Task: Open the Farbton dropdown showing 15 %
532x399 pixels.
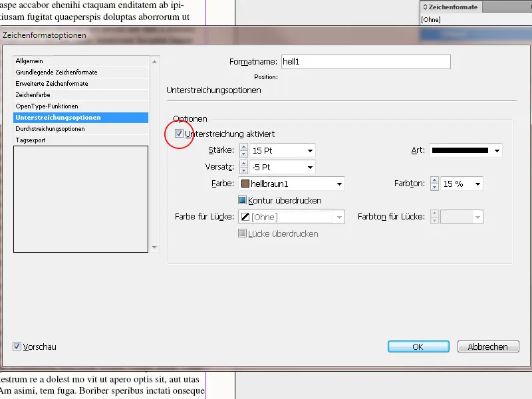Action: pyautogui.click(x=477, y=184)
